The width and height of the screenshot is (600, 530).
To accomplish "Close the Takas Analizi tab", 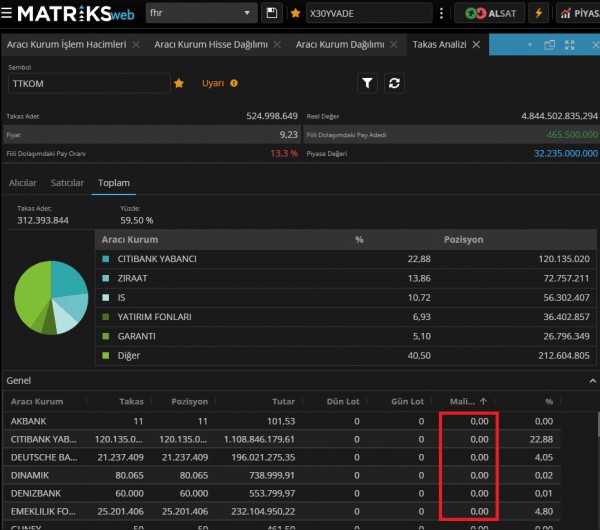I will 476,45.
